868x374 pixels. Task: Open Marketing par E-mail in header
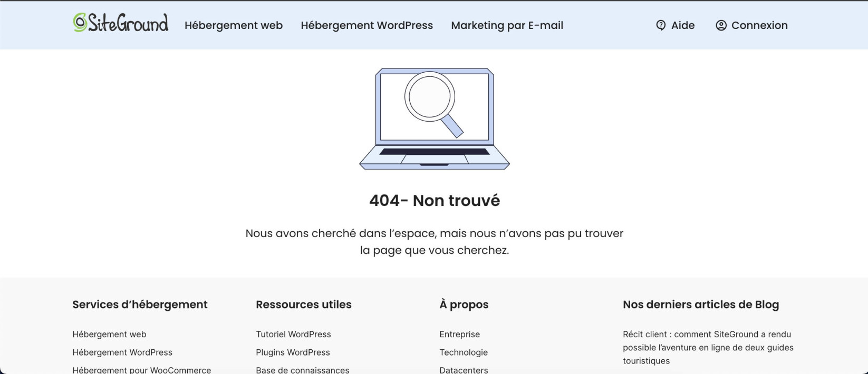pyautogui.click(x=507, y=25)
